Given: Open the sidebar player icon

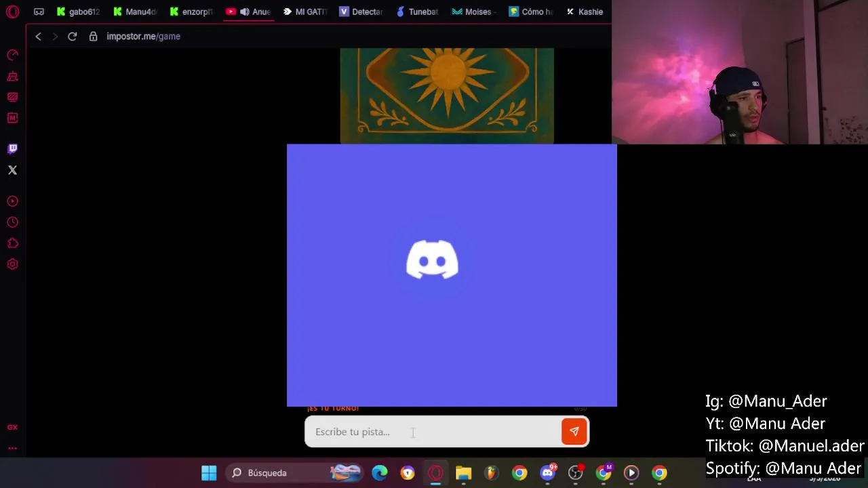Looking at the screenshot, I should pyautogui.click(x=12, y=201).
